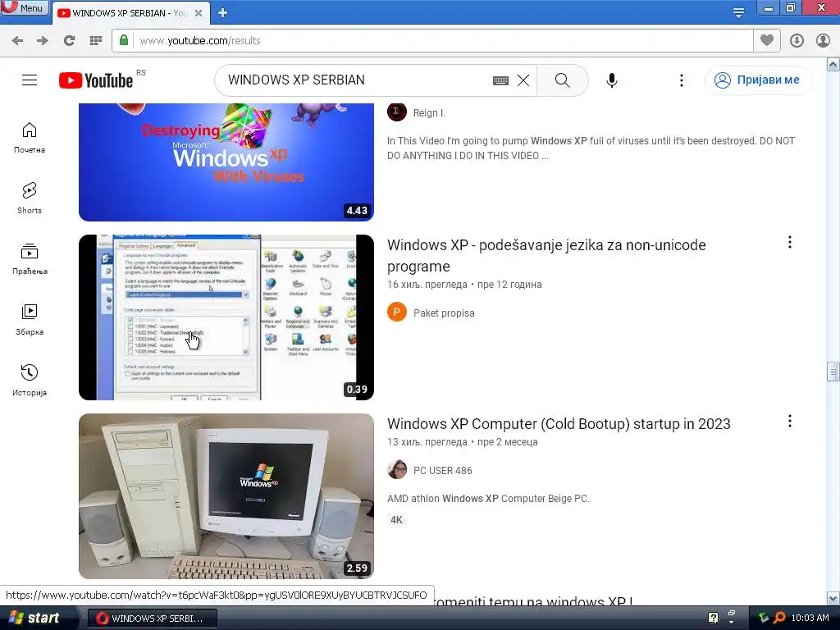This screenshot has width=840, height=630.
Task: Click magnifier icon in system tray
Action: tap(779, 619)
